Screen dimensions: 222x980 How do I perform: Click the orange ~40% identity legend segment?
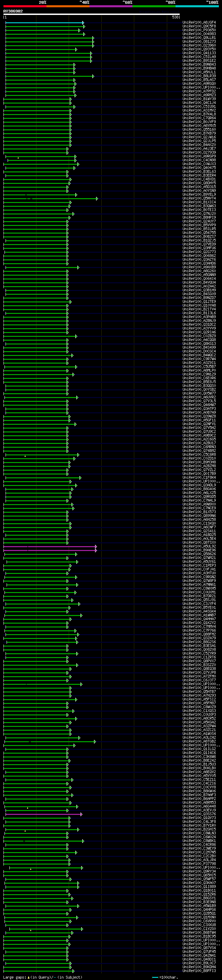click(x=68, y=6)
